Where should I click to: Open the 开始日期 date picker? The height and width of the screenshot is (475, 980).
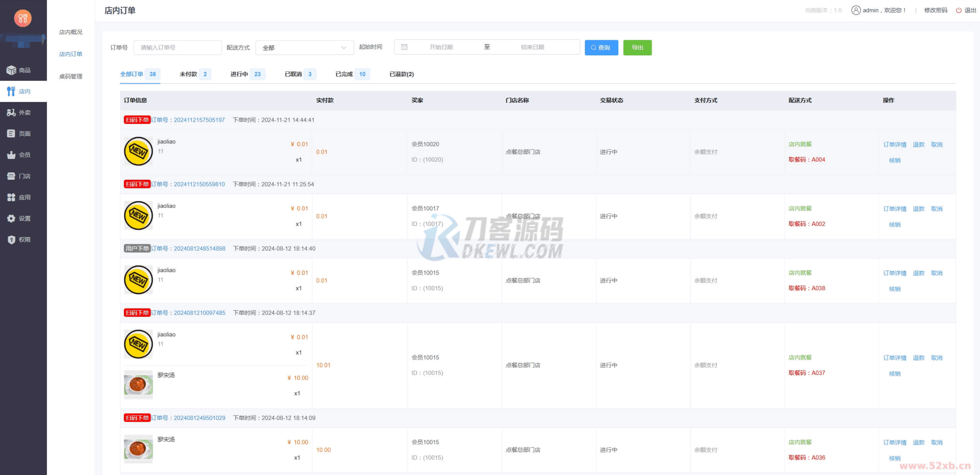[441, 47]
